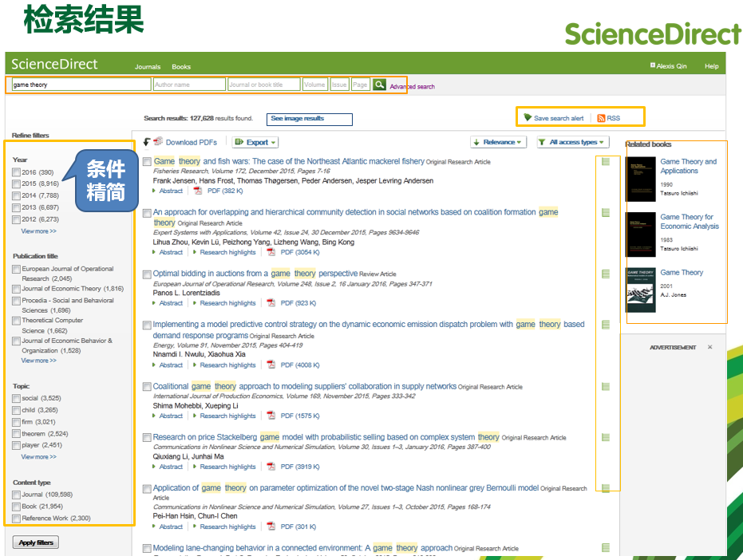The height and width of the screenshot is (560, 743).
Task: Open Game Theory for Economic Analysis cover
Action: click(641, 235)
